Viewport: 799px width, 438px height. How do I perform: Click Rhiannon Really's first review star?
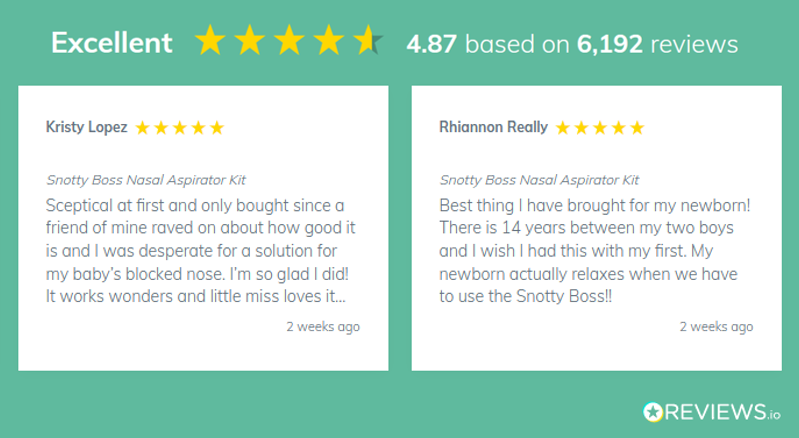563,128
